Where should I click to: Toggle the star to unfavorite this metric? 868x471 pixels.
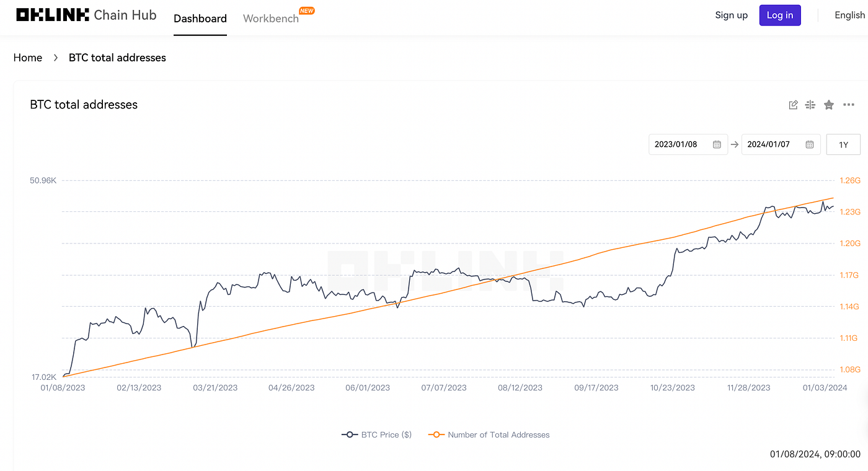(x=829, y=104)
